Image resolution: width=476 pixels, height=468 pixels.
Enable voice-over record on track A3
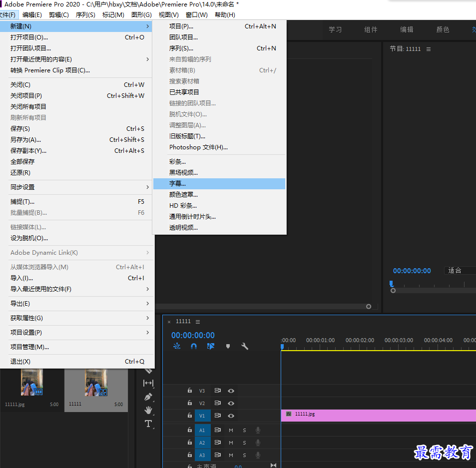tap(258, 455)
